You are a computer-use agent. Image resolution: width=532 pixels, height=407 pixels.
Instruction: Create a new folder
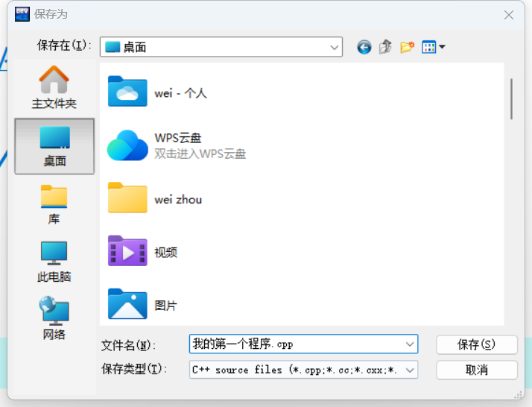pyautogui.click(x=407, y=47)
